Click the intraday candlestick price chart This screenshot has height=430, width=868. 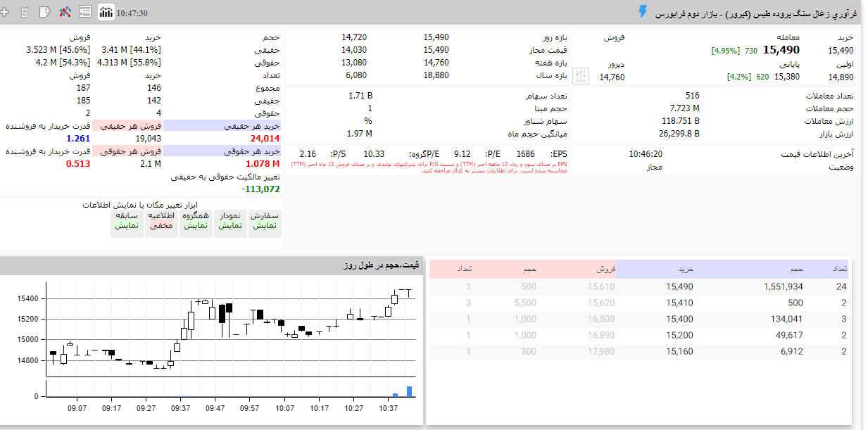coord(232,328)
